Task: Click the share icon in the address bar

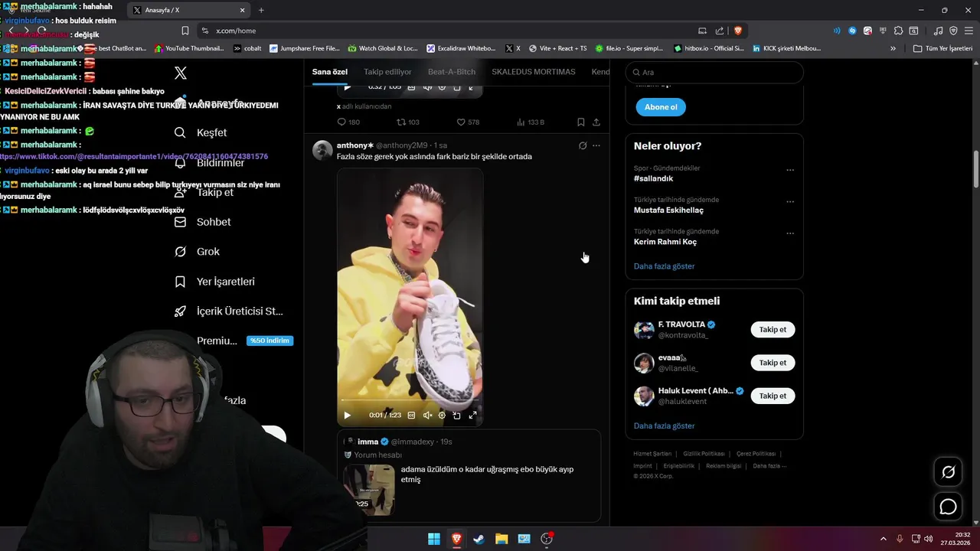Action: click(x=720, y=31)
